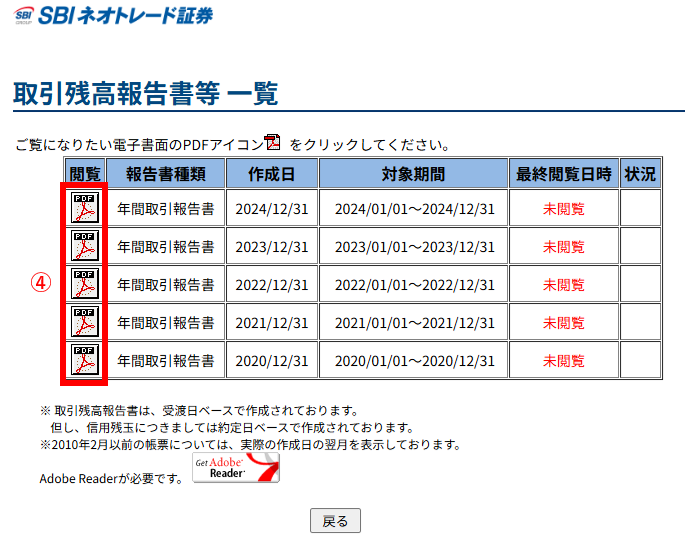Click the SBI Neotrade Securities logo
Screen dimensions: 685x539
tap(113, 15)
